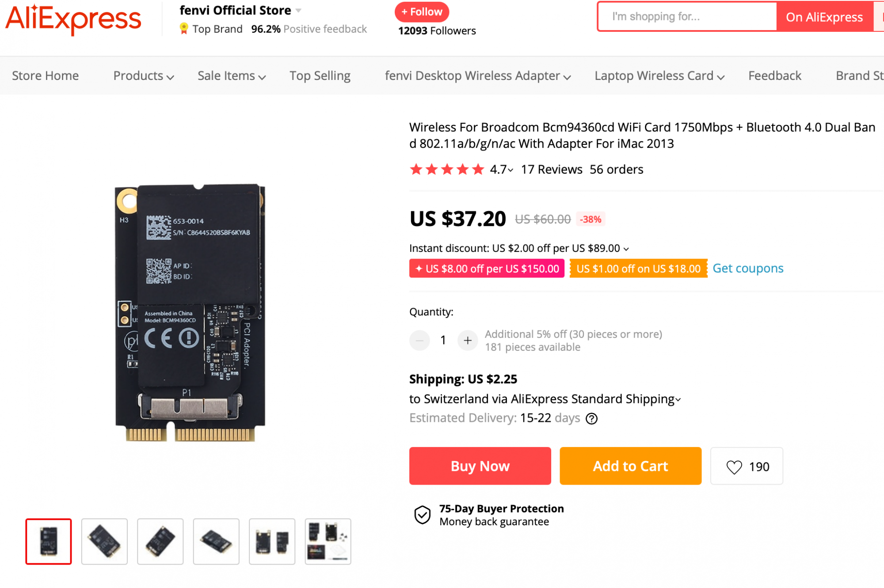Click the estimated delivery help icon
Screen dimensions: 884x588
coord(591,418)
